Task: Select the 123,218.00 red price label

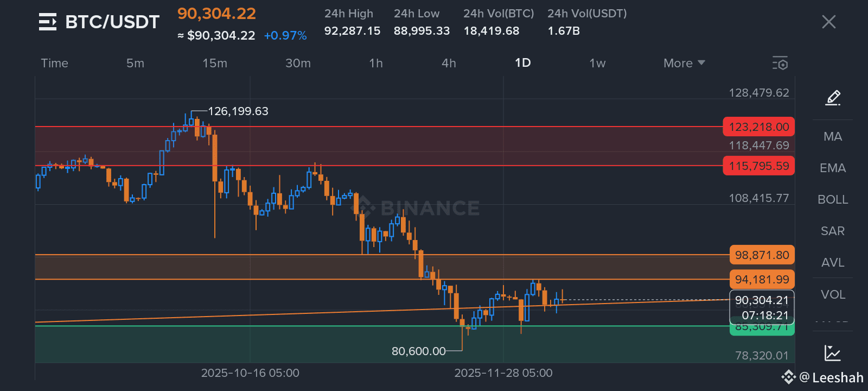Action: click(758, 127)
